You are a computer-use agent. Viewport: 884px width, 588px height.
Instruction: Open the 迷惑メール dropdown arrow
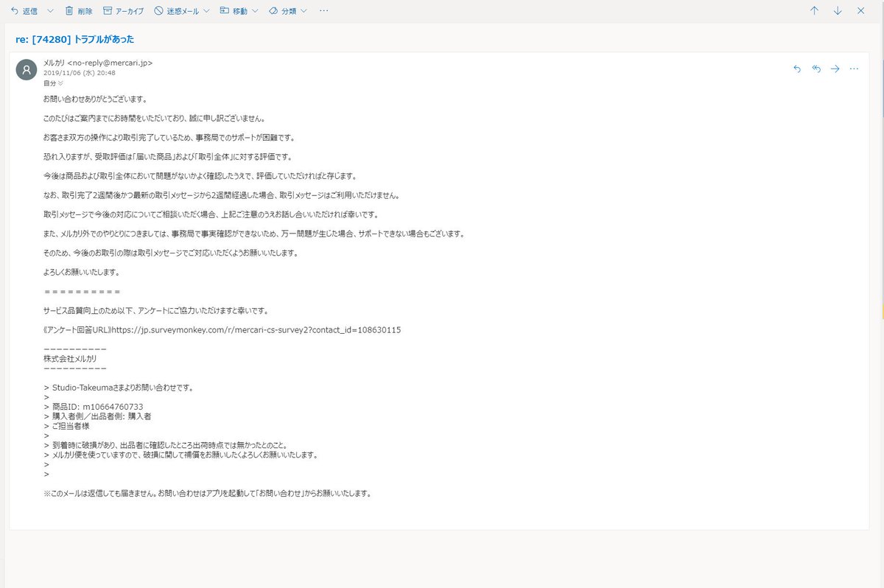[206, 11]
